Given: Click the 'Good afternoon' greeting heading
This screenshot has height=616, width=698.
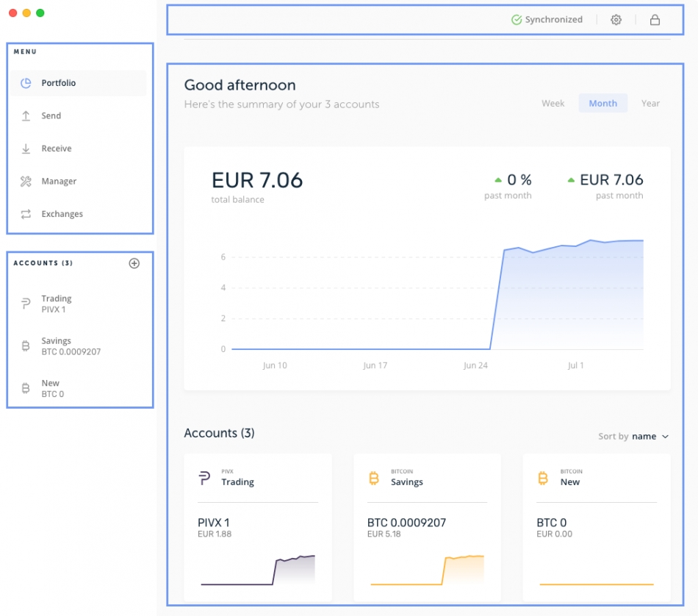Looking at the screenshot, I should tap(240, 85).
